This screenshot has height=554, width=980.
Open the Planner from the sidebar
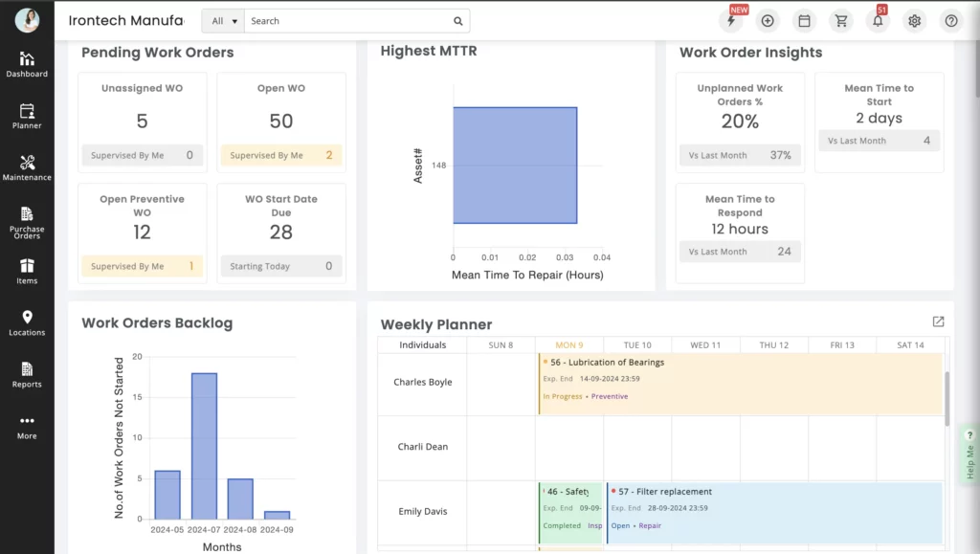tap(27, 115)
